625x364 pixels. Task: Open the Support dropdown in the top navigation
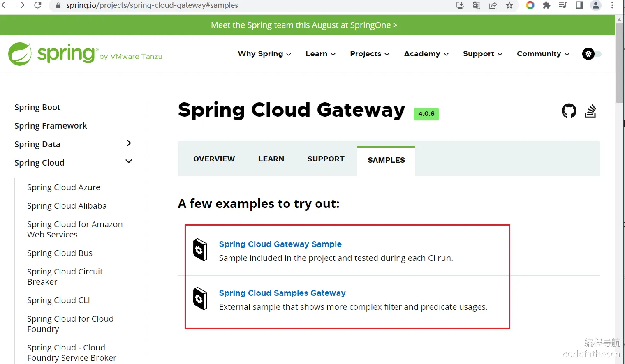483,54
